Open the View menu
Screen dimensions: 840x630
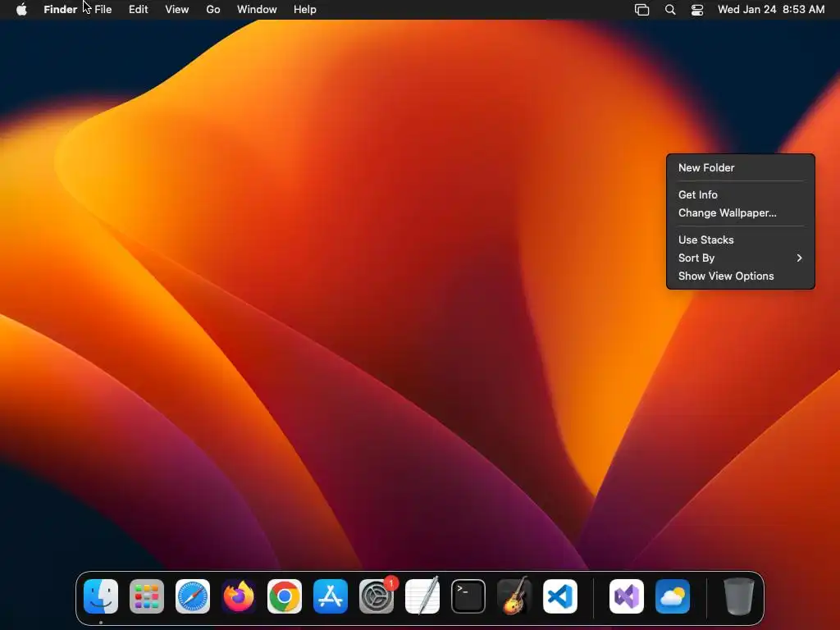[177, 10]
